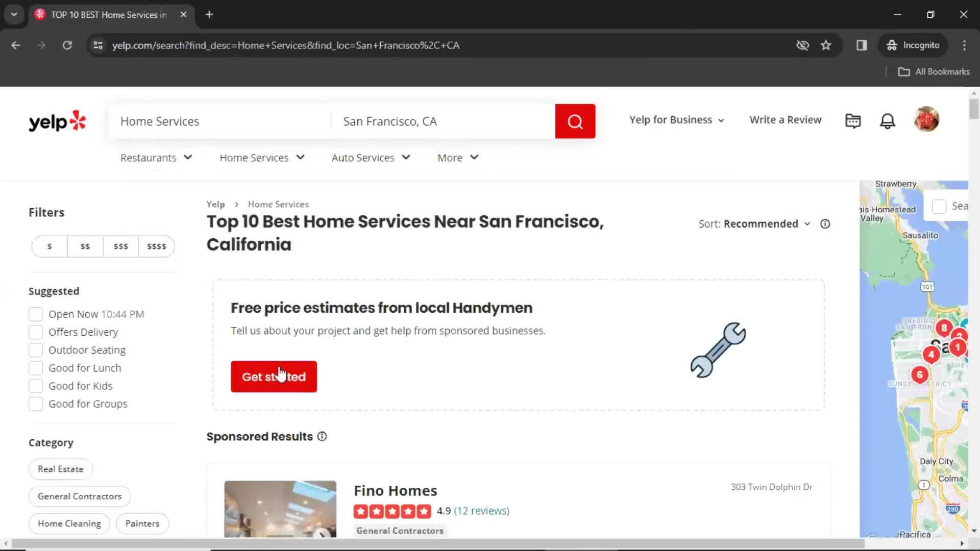Click General Contractors tag under Fino Homes
The image size is (980, 551).
pyautogui.click(x=400, y=531)
